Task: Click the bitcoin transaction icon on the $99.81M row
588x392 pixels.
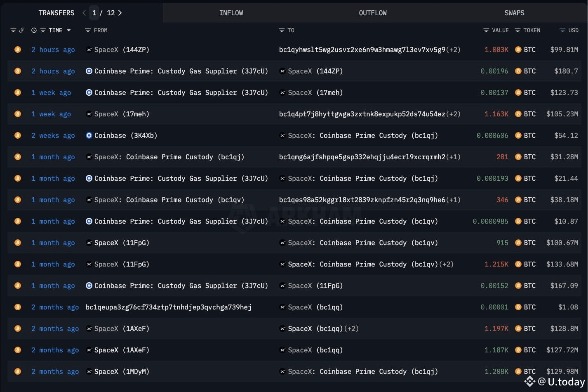Action: tap(18, 50)
